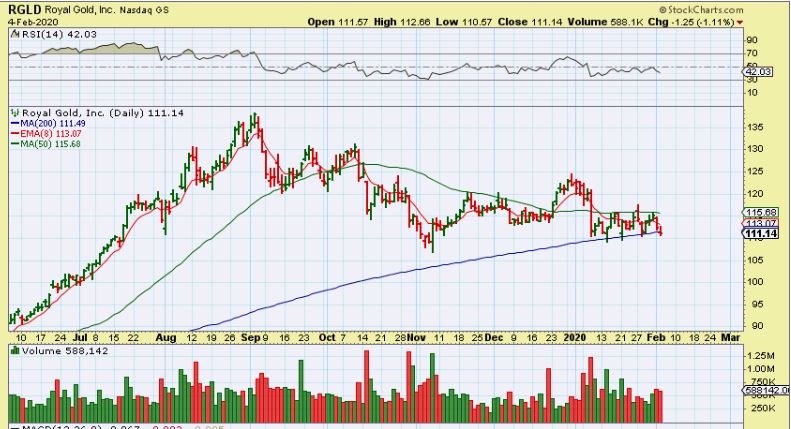The height and width of the screenshot is (429, 791).
Task: Click the bars icon before Royal Gold (Daily)
Action: click(x=15, y=113)
